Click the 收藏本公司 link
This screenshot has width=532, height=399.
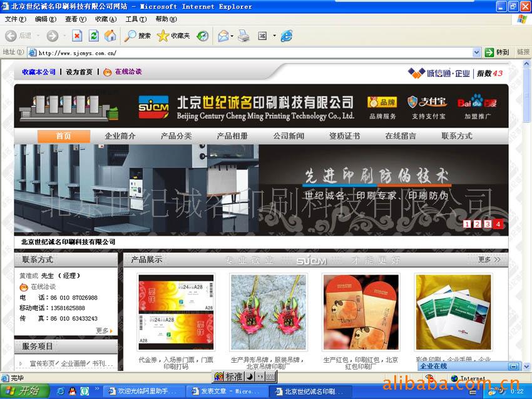tap(39, 72)
